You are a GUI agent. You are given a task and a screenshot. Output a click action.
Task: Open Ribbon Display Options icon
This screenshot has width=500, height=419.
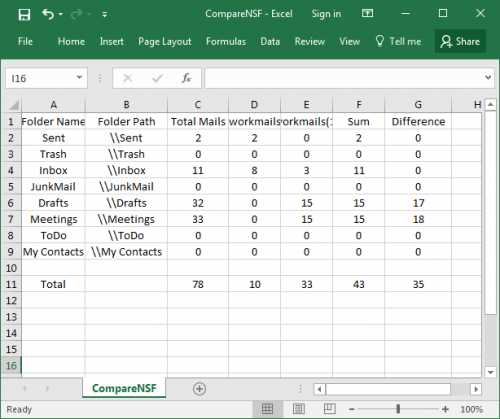tap(367, 13)
